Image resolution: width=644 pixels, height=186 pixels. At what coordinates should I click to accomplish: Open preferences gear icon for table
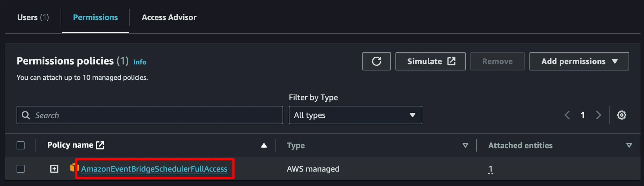click(621, 115)
